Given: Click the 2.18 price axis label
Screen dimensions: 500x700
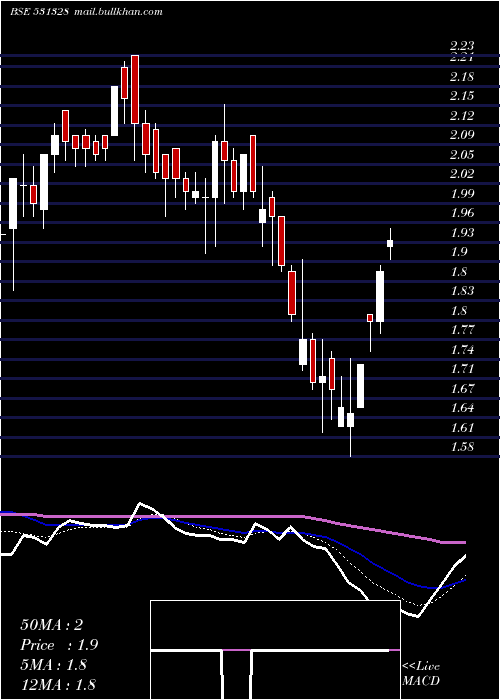Looking at the screenshot, I should pos(462,77).
